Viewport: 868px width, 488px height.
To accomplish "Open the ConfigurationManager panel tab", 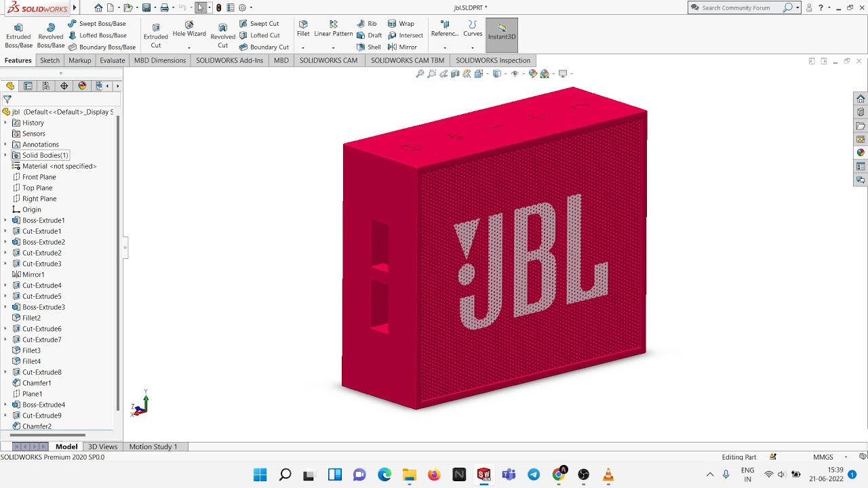I will (46, 86).
